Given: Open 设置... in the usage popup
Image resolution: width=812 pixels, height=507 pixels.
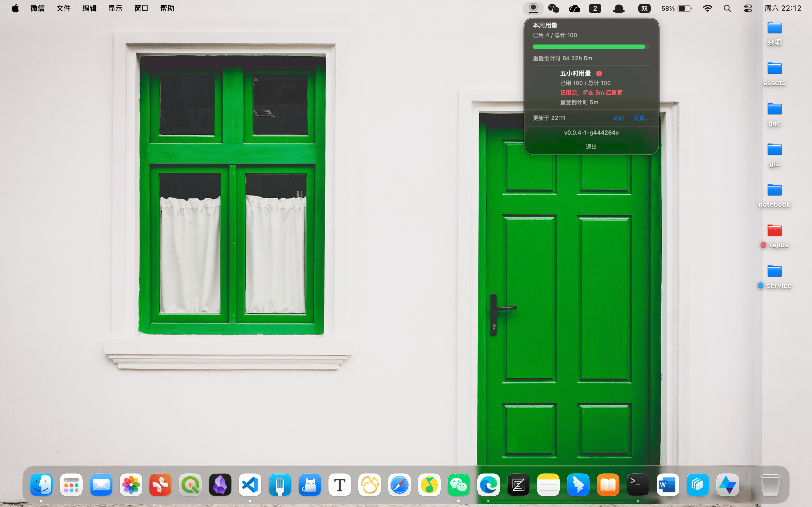Looking at the screenshot, I should [x=641, y=118].
